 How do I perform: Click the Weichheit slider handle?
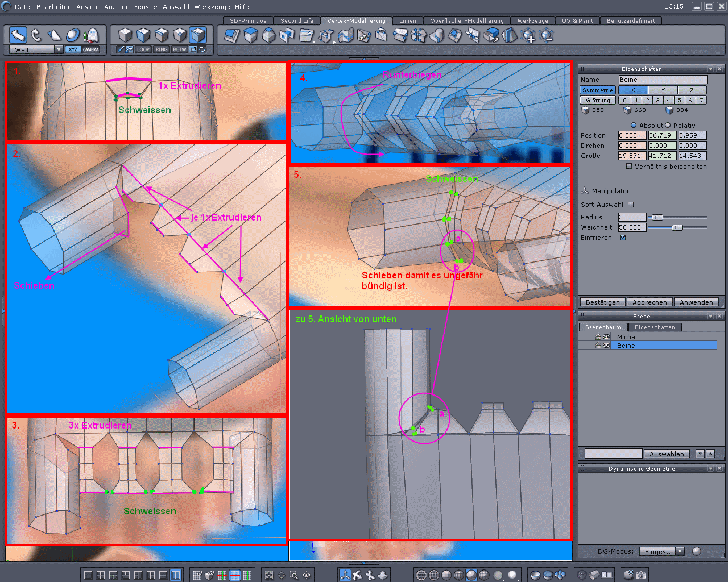coord(677,227)
